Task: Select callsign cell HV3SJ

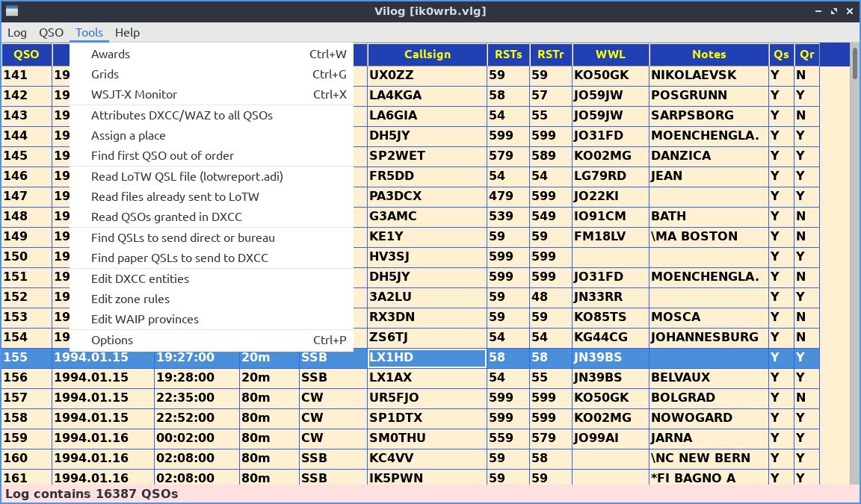Action: [428, 257]
